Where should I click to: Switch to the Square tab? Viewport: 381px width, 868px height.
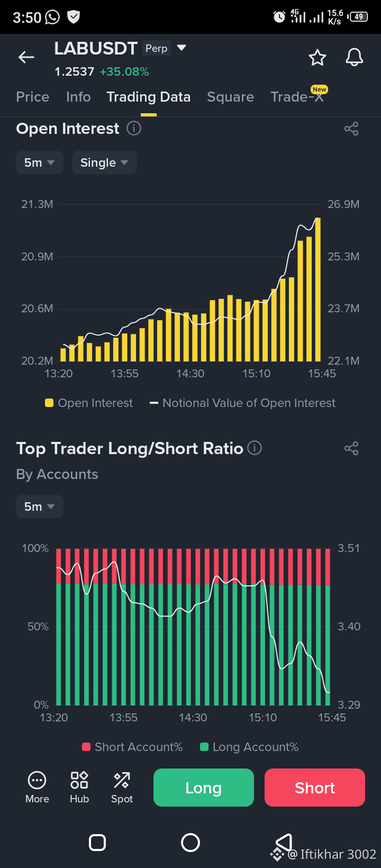point(230,97)
